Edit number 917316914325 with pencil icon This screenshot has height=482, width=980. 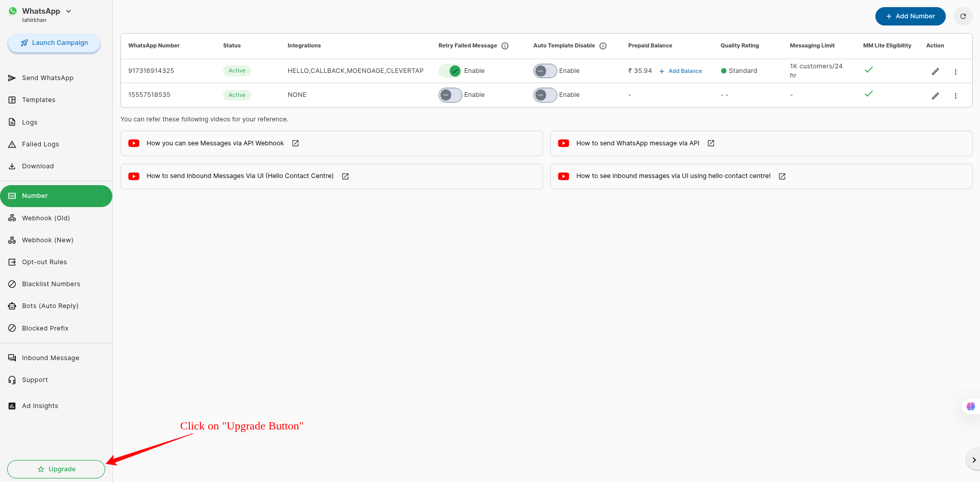click(x=935, y=72)
